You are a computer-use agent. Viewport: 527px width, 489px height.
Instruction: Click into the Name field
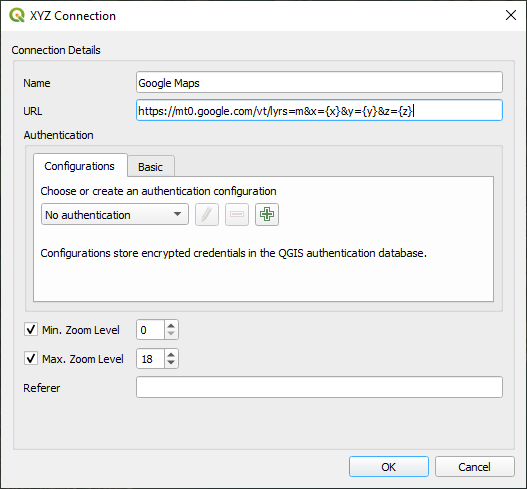coord(319,82)
